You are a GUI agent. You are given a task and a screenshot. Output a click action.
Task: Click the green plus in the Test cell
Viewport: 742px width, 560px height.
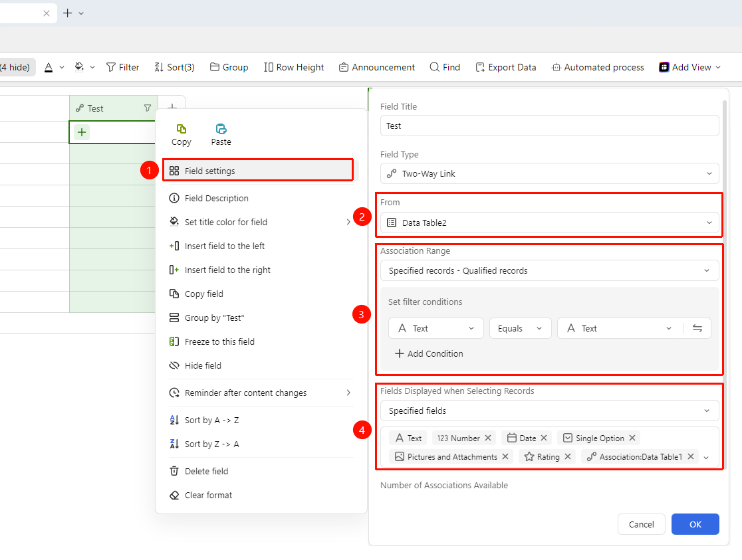point(82,132)
